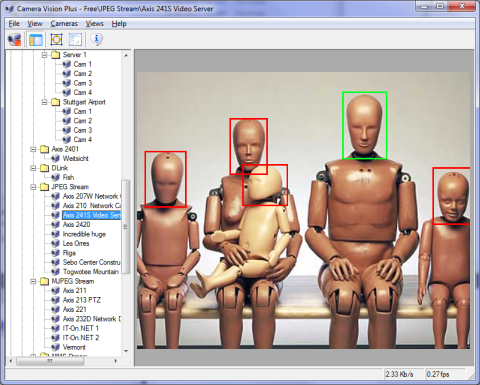
Task: Select Axis 210 Network camera
Action: pyautogui.click(x=92, y=206)
